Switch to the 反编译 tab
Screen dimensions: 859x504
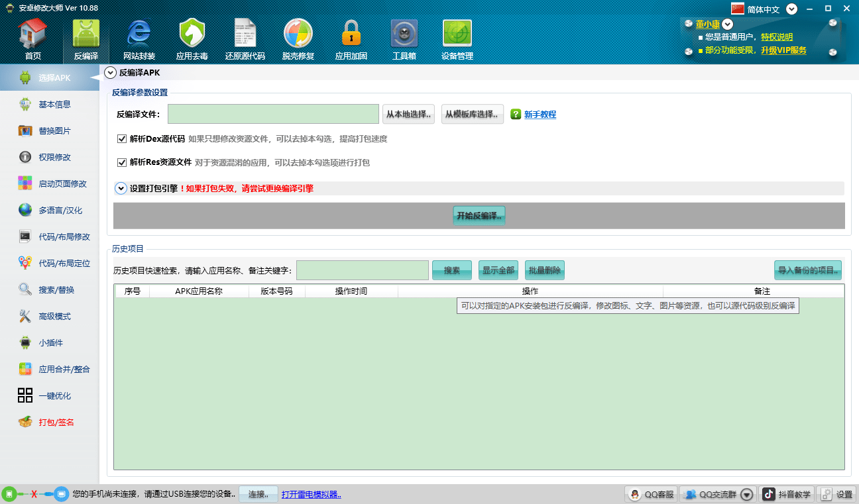point(86,38)
